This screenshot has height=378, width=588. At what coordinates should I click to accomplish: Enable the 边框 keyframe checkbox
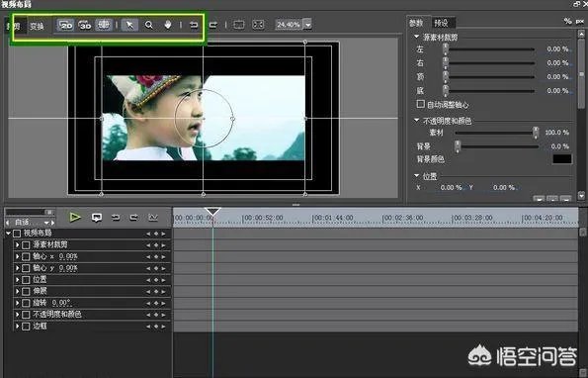[26, 327]
